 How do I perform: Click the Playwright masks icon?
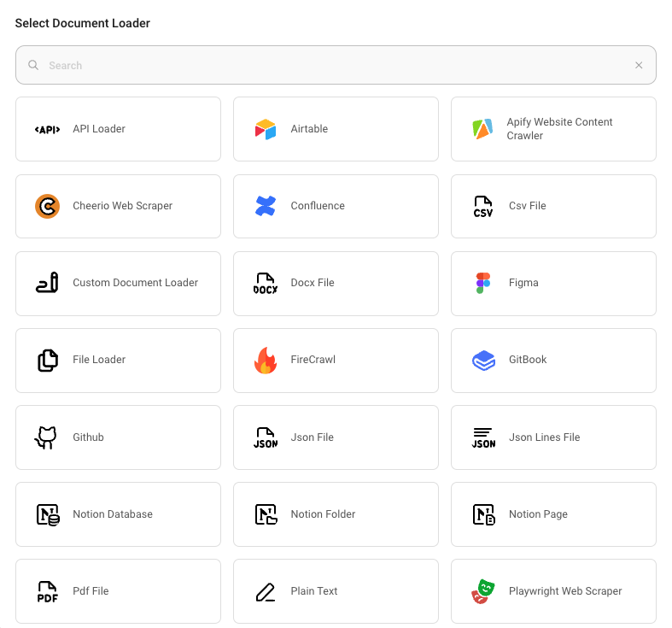click(483, 591)
